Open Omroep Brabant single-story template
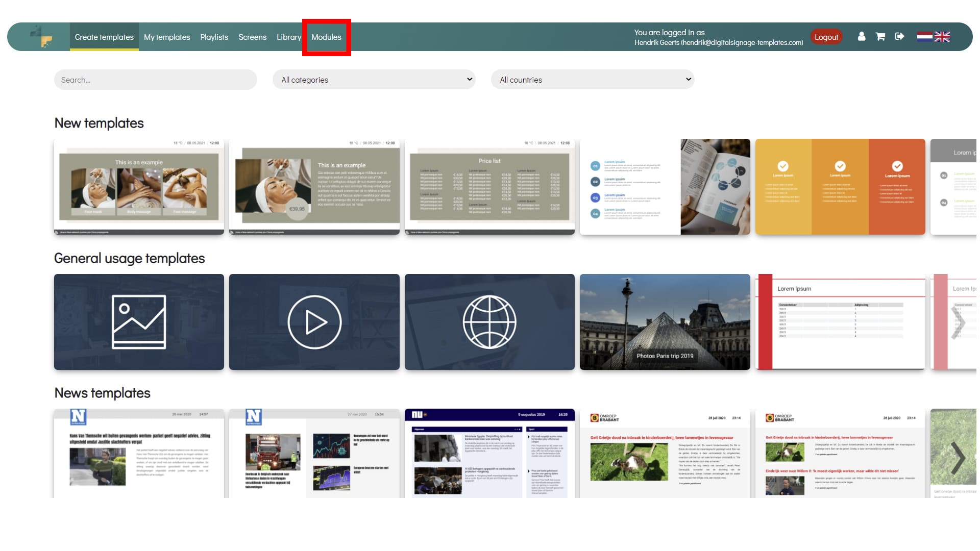The image size is (980, 551). (665, 453)
